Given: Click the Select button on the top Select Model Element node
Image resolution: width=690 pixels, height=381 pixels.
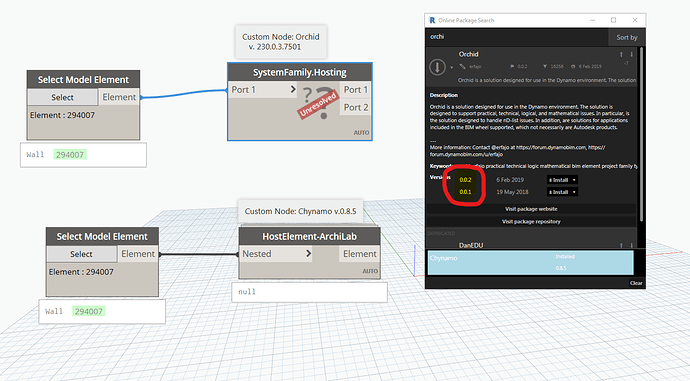Looking at the screenshot, I should (62, 97).
